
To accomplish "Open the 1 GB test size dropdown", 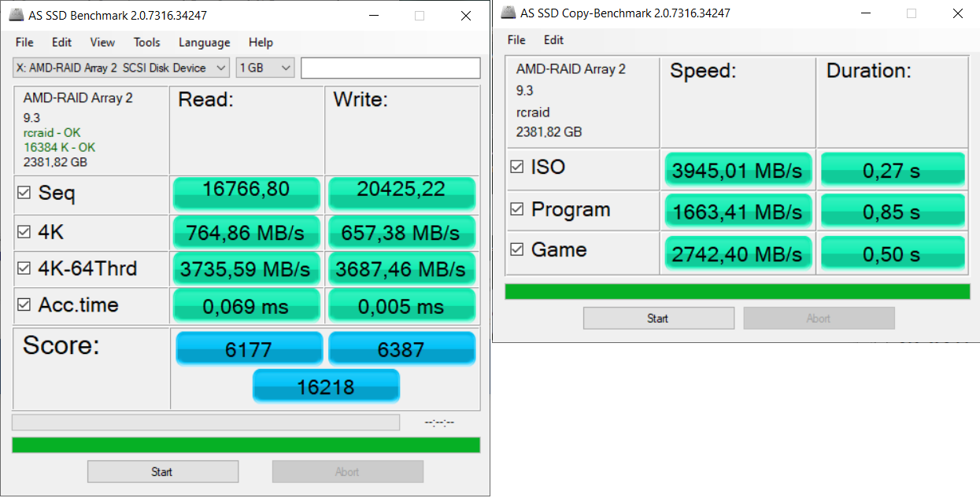I will click(x=265, y=68).
